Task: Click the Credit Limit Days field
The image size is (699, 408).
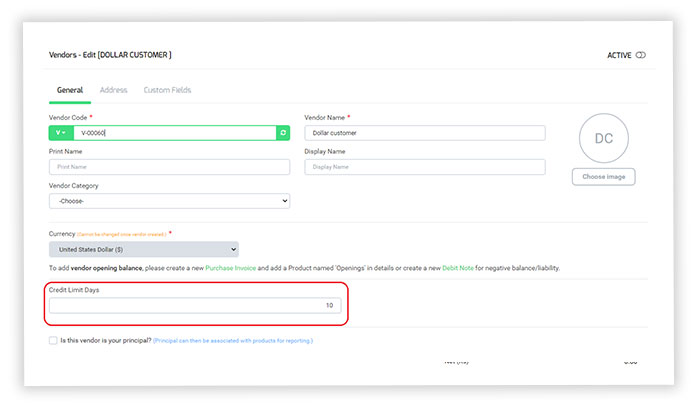Action: 194,305
